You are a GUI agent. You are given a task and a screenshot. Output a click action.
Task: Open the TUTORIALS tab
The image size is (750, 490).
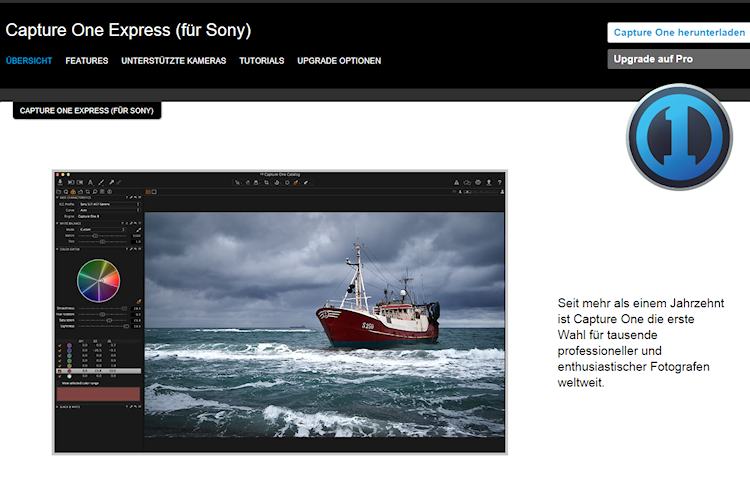pos(262,61)
